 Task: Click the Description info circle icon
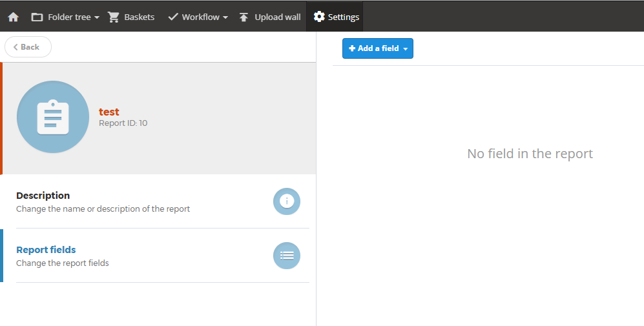pyautogui.click(x=287, y=201)
